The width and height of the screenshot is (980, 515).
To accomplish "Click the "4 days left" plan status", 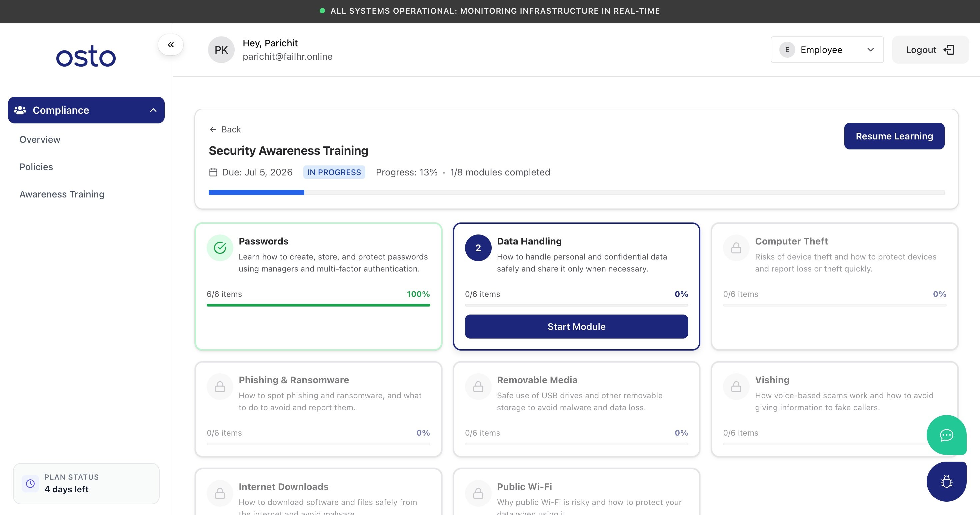I will click(66, 490).
